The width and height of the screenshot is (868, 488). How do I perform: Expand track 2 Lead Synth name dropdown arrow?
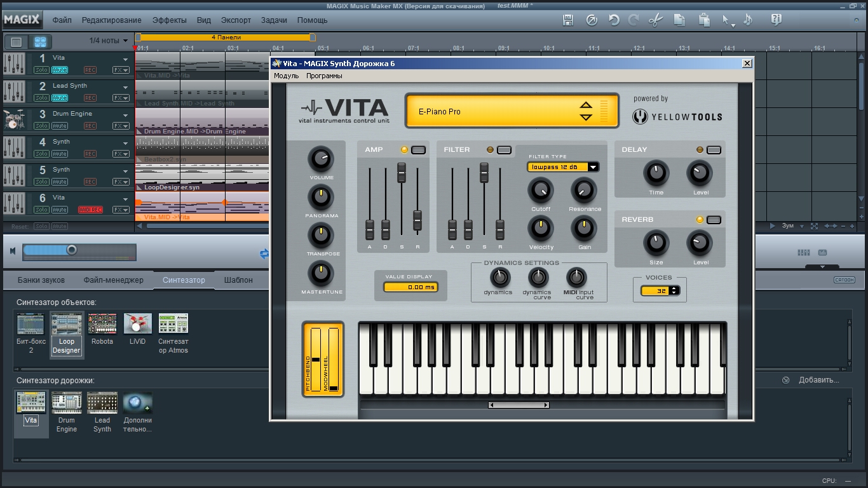pyautogui.click(x=125, y=88)
